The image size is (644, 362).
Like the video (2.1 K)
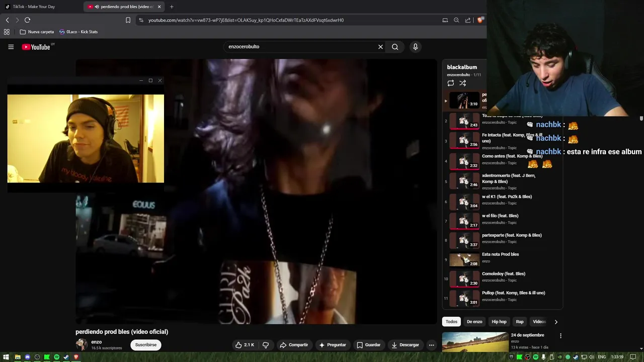click(x=245, y=345)
